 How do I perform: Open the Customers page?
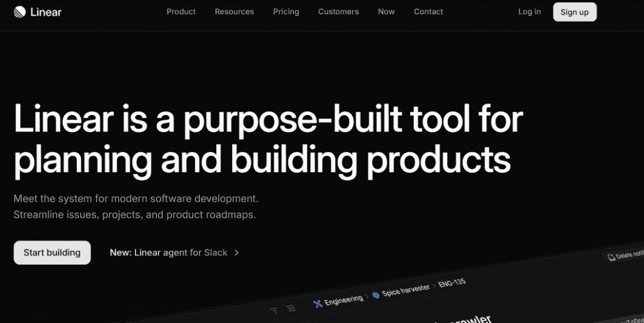pos(338,12)
